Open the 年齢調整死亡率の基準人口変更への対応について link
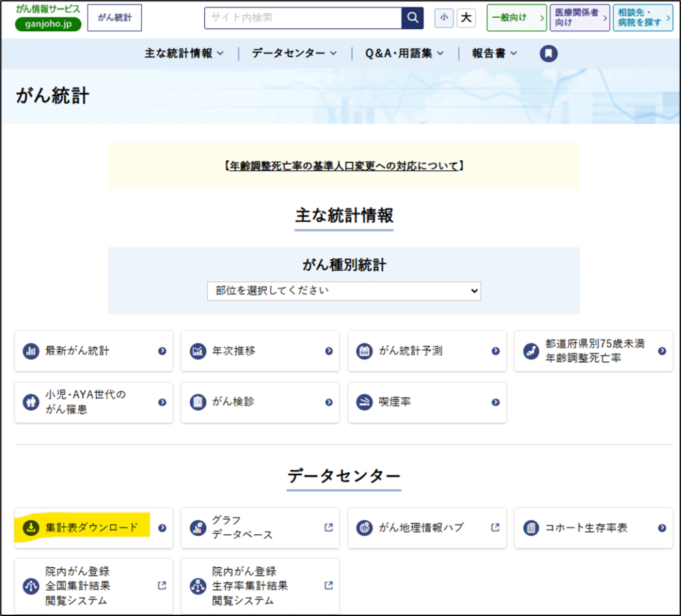 pos(343,166)
